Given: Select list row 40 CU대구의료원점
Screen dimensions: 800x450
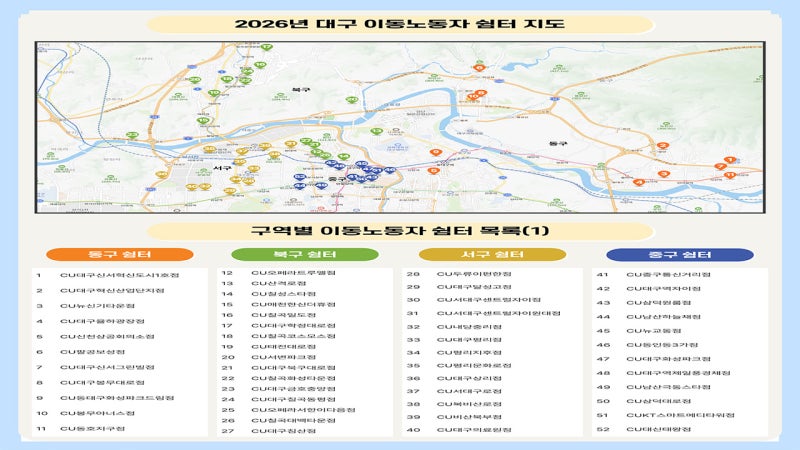Looking at the screenshot, I should coord(459,430).
